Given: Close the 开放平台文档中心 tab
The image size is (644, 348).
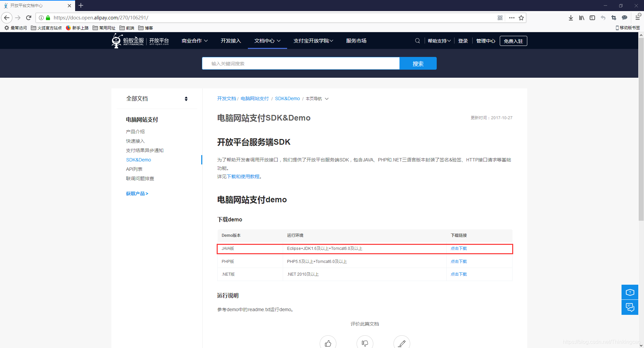Looking at the screenshot, I should (x=69, y=6).
